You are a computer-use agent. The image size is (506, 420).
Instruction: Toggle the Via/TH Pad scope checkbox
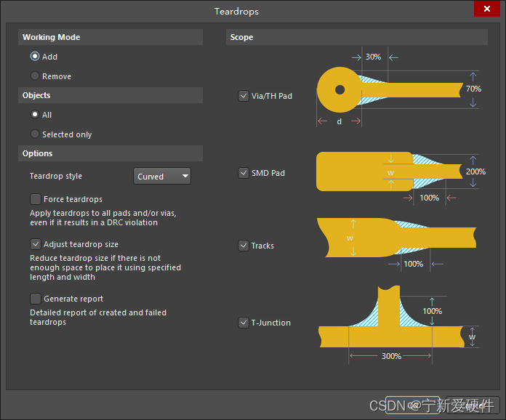point(244,96)
